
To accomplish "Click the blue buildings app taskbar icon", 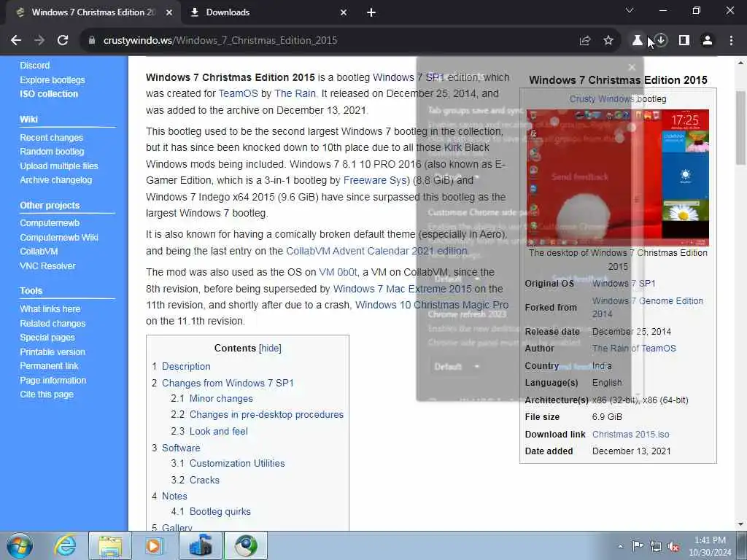I will 201,545.
